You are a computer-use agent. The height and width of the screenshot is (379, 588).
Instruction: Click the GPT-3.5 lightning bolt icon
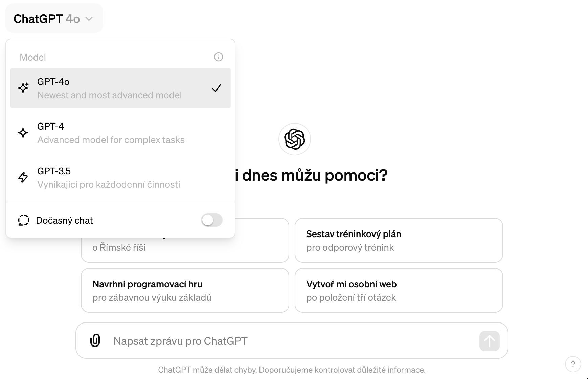click(23, 177)
